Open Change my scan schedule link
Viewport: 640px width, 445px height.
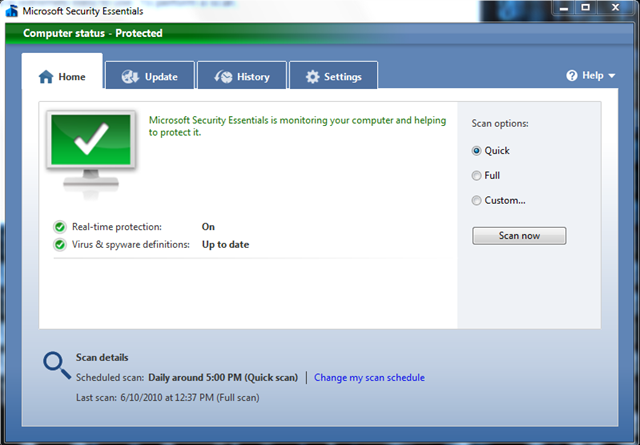[369, 378]
